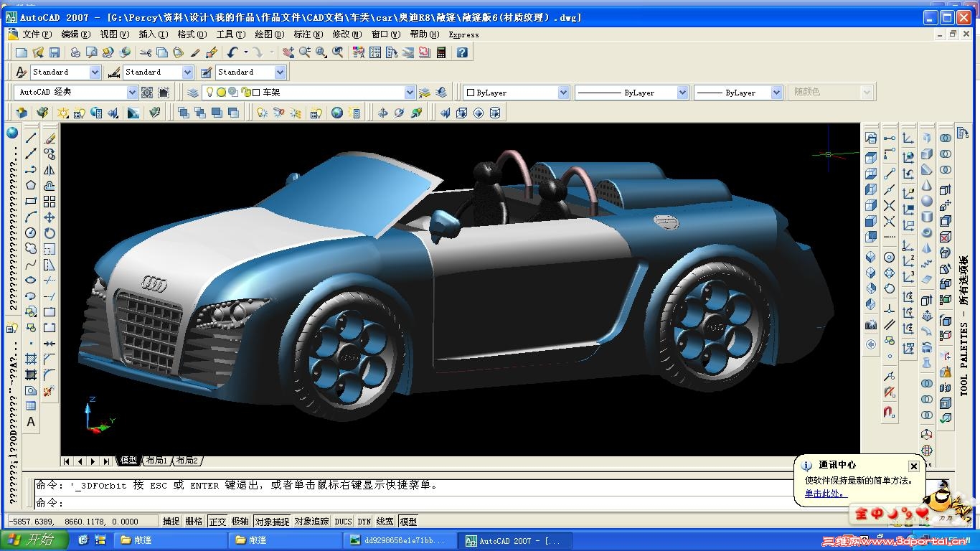Image resolution: width=980 pixels, height=551 pixels.
Task: Select the Polygon draw tool
Action: pos(31,186)
